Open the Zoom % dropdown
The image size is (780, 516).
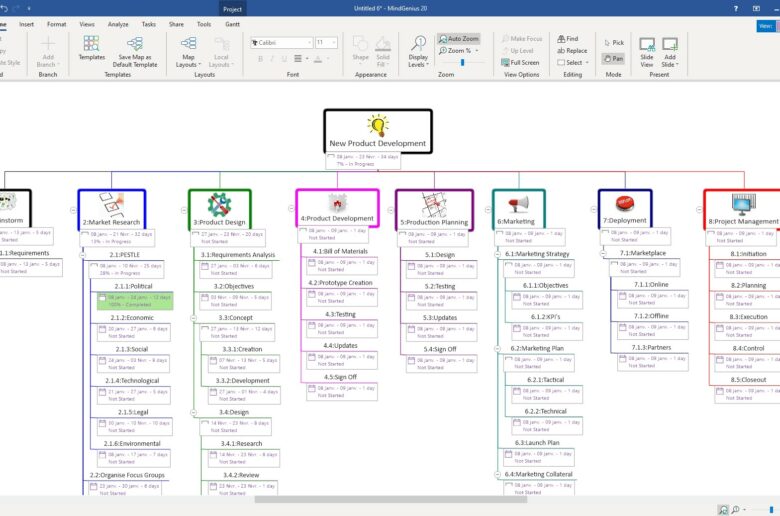click(458, 50)
